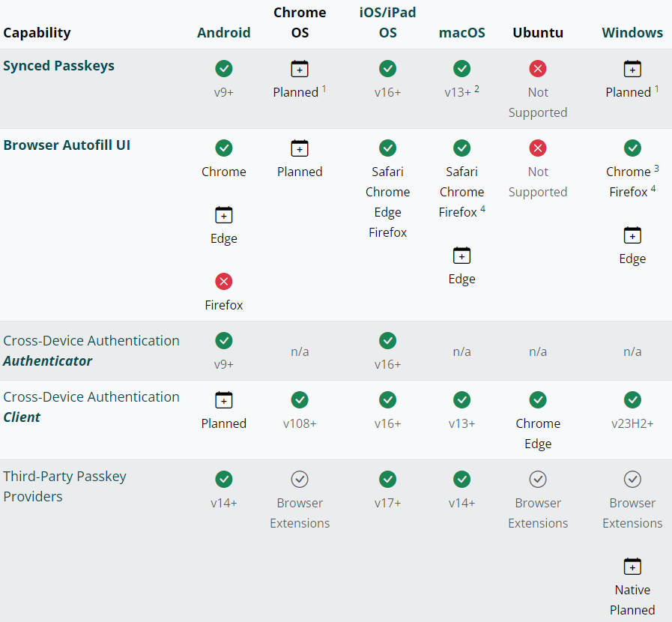The height and width of the screenshot is (622, 672).
Task: Click green check above iOS v17+
Action: pos(387,480)
